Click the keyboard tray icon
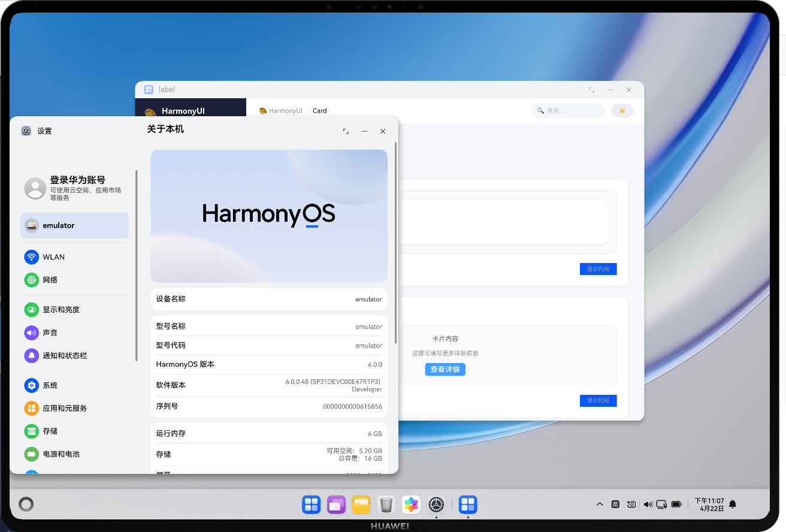Image resolution: width=786 pixels, height=532 pixels. click(x=631, y=504)
